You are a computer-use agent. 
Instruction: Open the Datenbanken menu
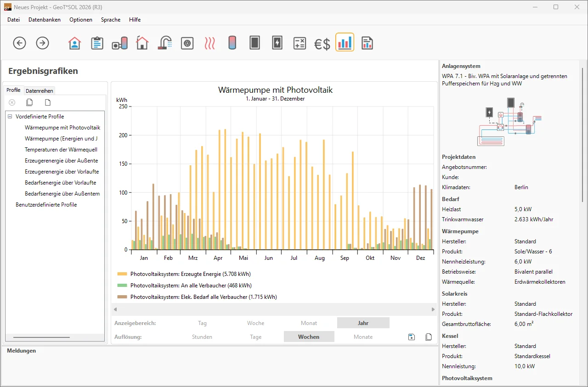pos(45,20)
